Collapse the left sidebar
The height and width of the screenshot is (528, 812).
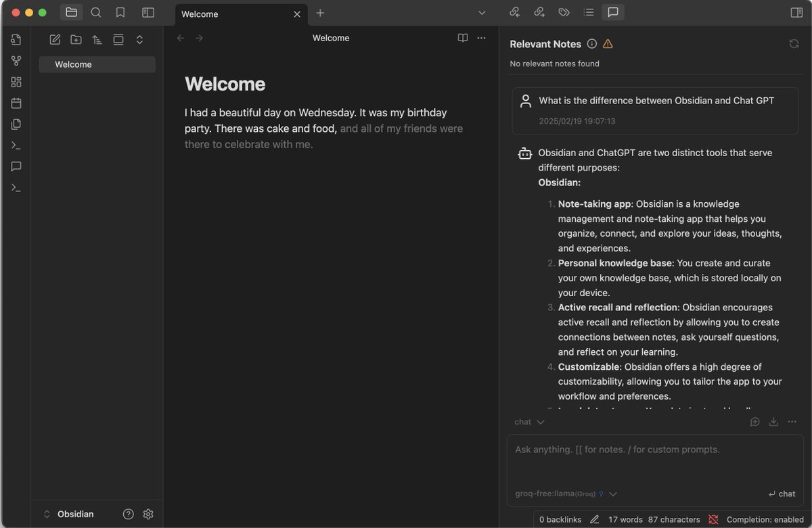pyautogui.click(x=148, y=12)
